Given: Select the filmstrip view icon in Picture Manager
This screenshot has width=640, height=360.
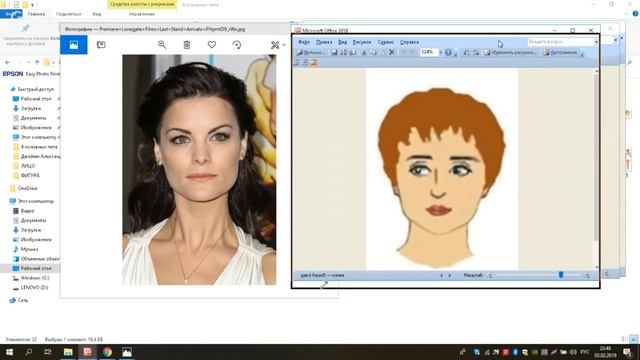Looking at the screenshot, I should 305,62.
